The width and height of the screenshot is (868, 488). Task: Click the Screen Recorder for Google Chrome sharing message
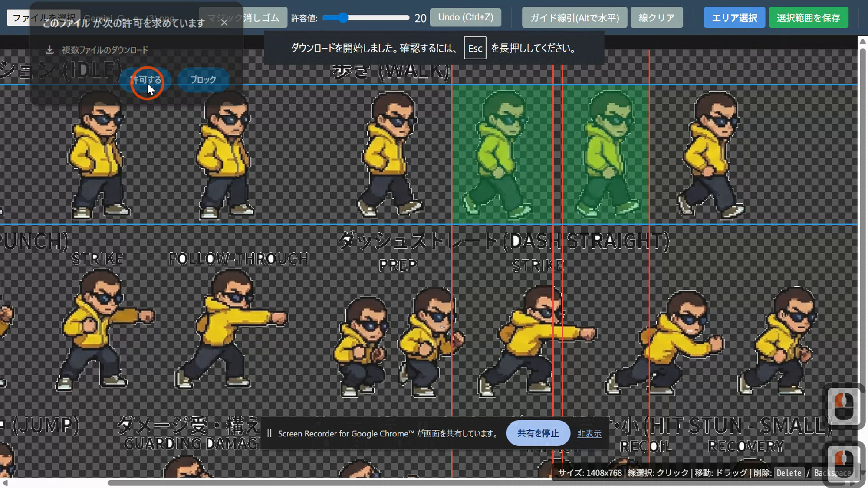click(x=388, y=433)
